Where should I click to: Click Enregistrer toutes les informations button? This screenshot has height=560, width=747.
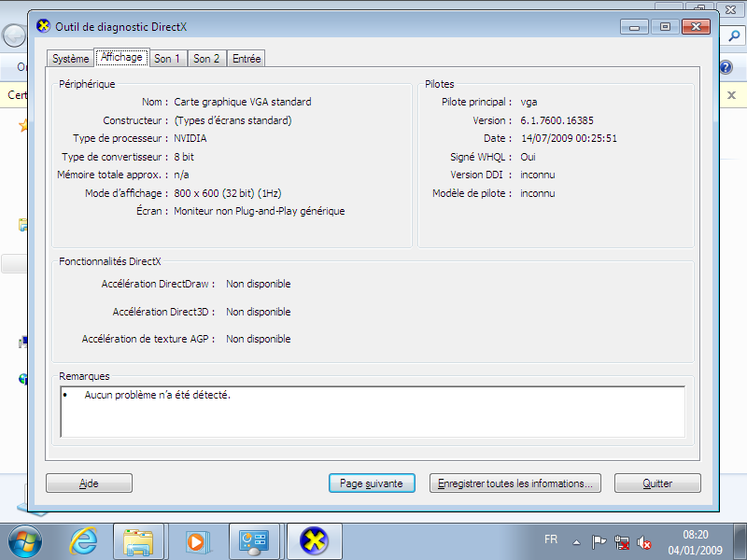tap(515, 483)
